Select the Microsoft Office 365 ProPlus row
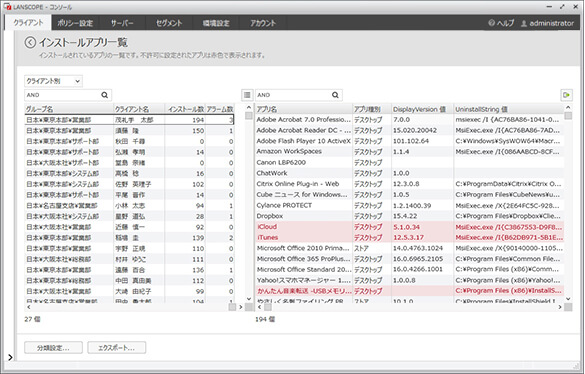The image size is (585, 374). click(410, 259)
